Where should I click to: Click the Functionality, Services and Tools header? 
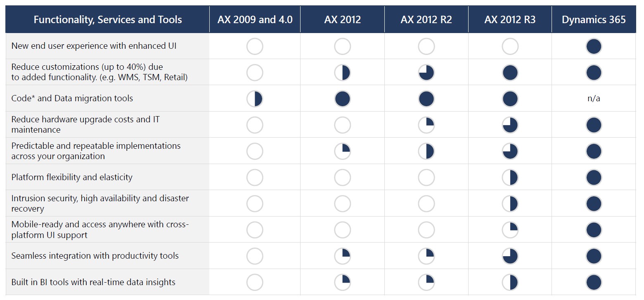(x=108, y=19)
